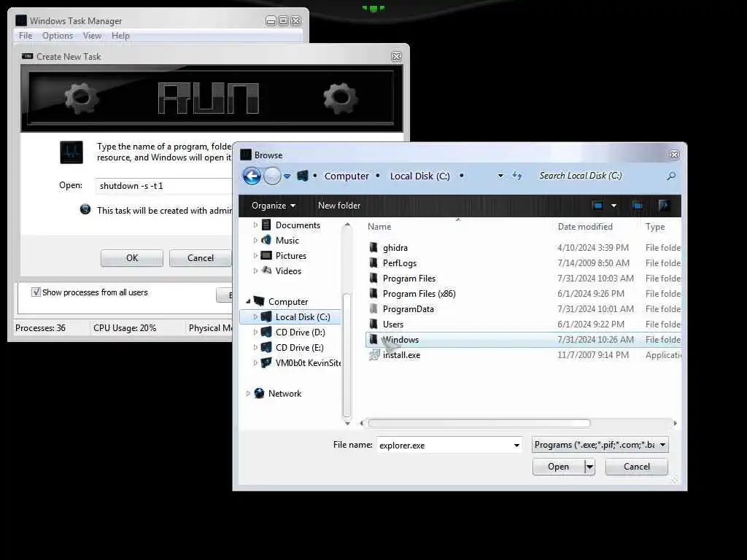Open the Programs file type filter dropdown
747x560 pixels.
click(600, 445)
